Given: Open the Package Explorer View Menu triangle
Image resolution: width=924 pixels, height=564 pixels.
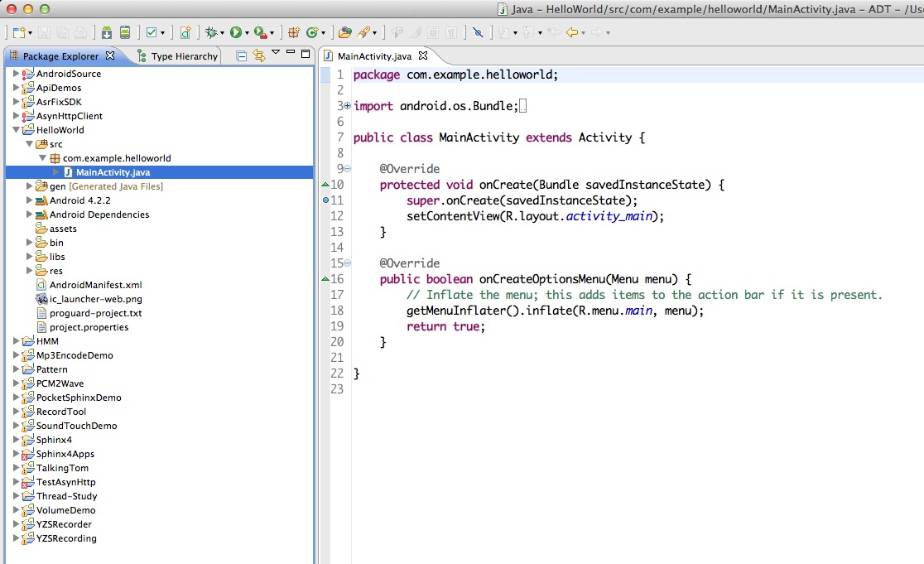Looking at the screenshot, I should [x=275, y=52].
